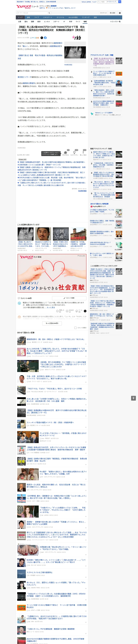Select the ライブ tab in main navigation
The width and height of the screenshot is (138, 644).
(37, 17)
